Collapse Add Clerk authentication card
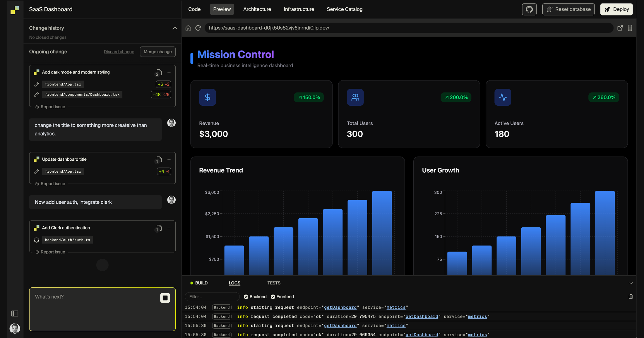Viewport: 644px width, 338px height. [169, 228]
